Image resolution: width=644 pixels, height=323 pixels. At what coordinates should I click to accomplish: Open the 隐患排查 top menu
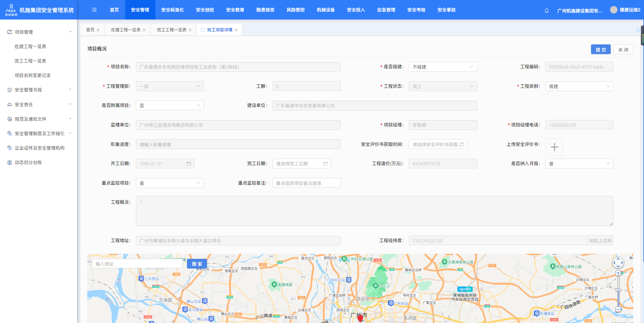(x=265, y=10)
